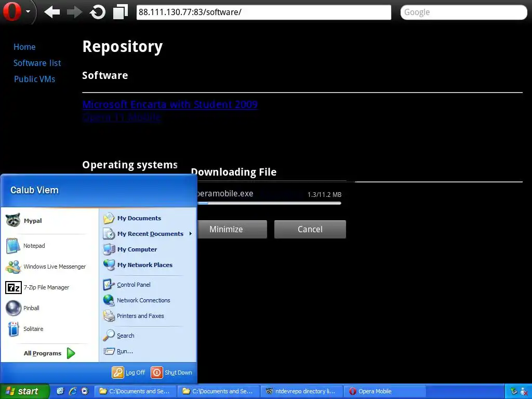
Task: Open Microsoft Encarta with Student 2009 link
Action: [170, 104]
